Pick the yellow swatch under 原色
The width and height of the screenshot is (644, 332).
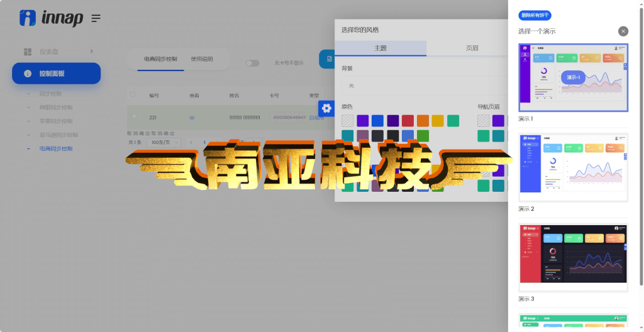click(x=438, y=121)
